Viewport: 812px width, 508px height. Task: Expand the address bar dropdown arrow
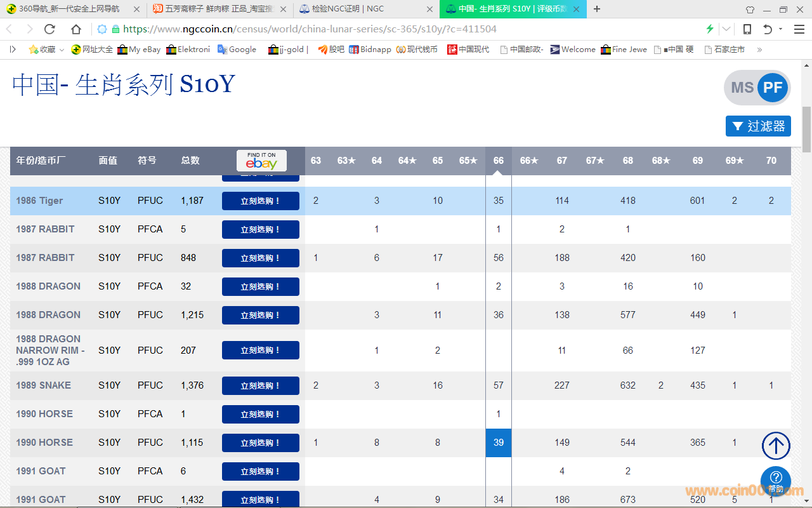click(726, 29)
